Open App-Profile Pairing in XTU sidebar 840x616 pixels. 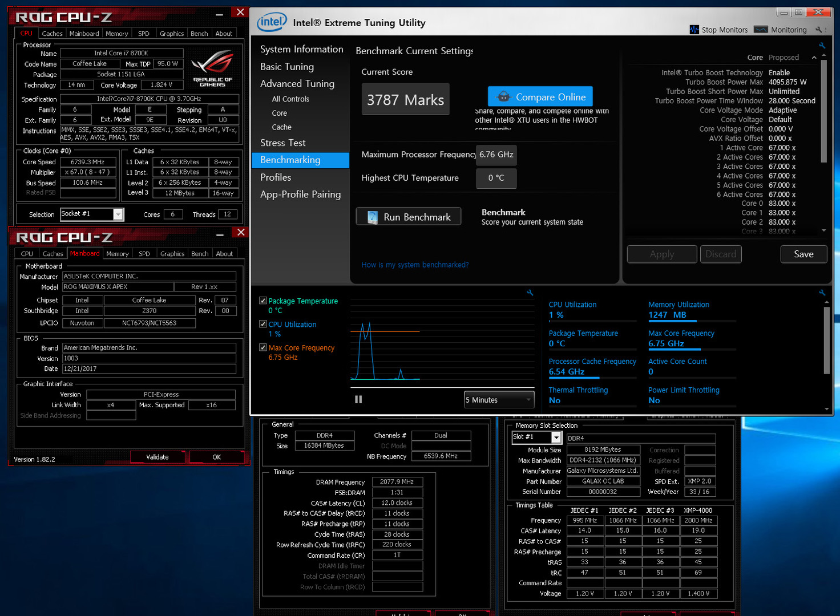(301, 194)
